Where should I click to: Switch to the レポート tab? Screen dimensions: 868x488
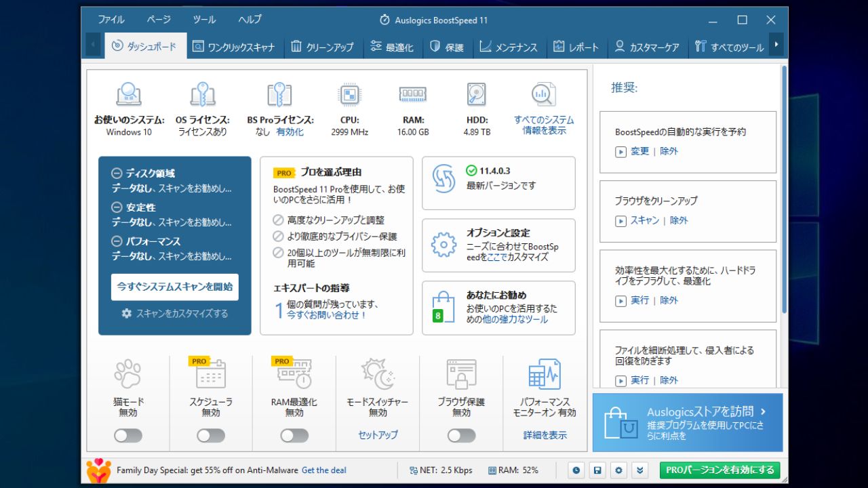(x=576, y=47)
